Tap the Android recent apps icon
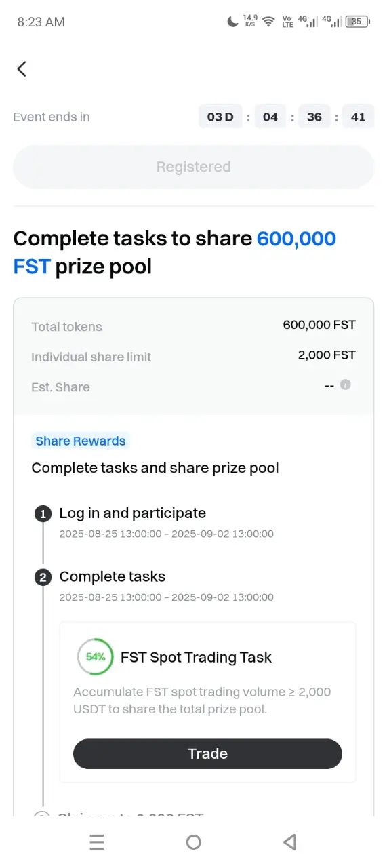 click(97, 842)
